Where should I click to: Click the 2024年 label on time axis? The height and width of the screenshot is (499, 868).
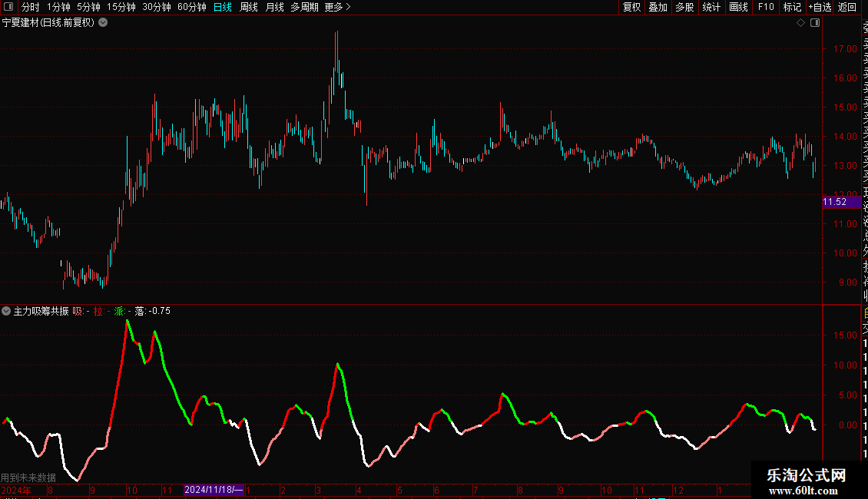16,490
